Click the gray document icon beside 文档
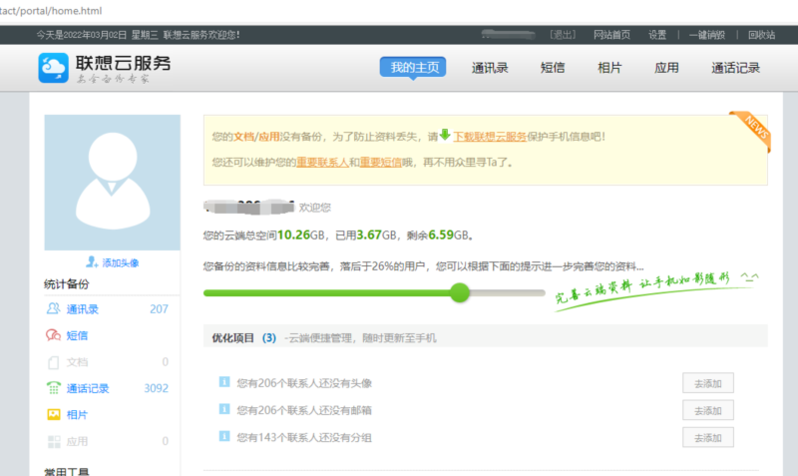 [54, 362]
